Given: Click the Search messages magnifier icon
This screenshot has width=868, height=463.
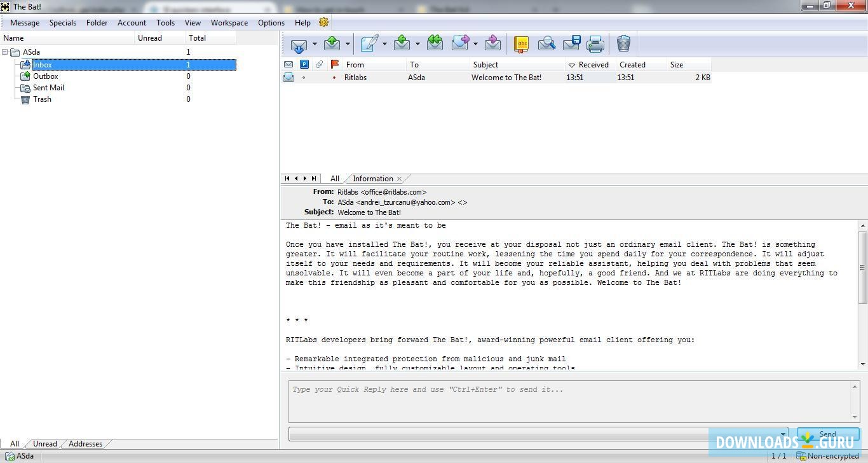Looking at the screenshot, I should coord(546,43).
